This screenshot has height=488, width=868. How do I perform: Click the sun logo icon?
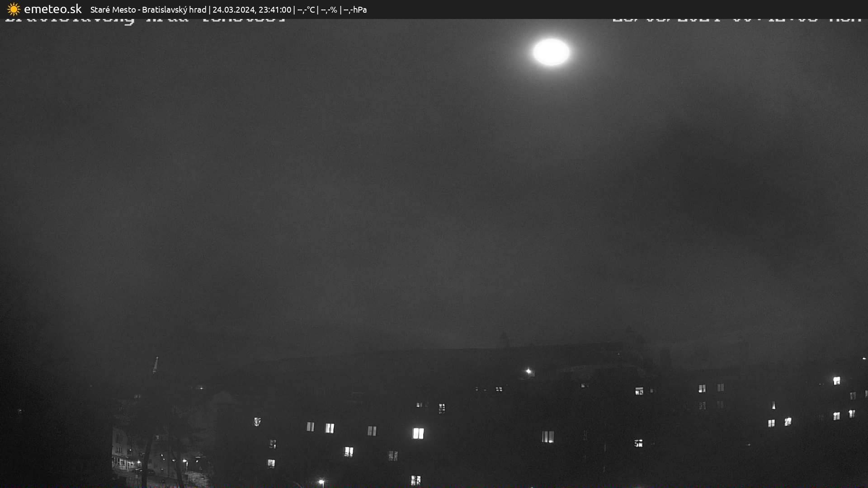click(x=14, y=9)
